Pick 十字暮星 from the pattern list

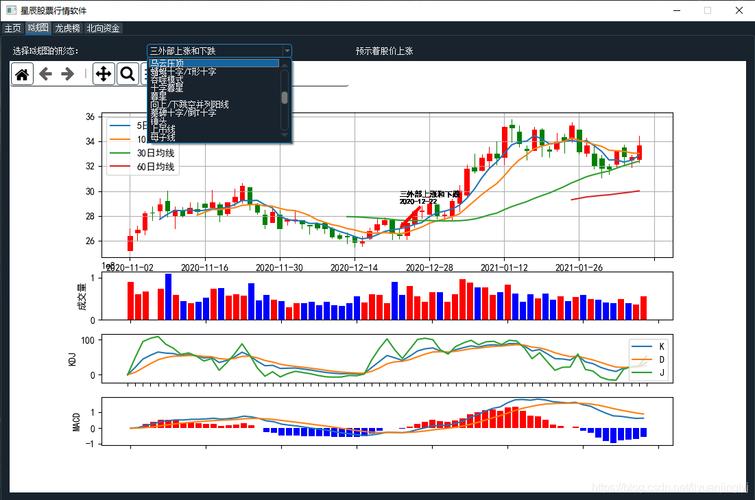pos(172,88)
